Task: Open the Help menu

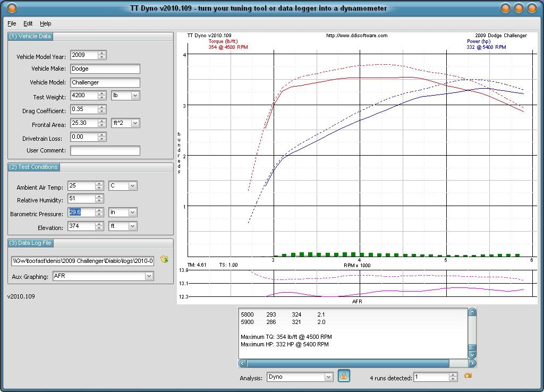Action: point(46,23)
